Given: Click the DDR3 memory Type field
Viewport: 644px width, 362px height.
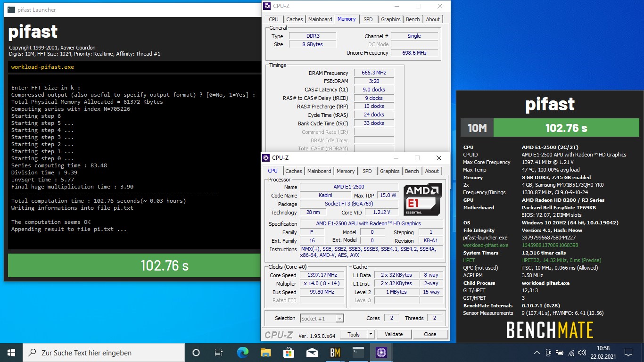Looking at the screenshot, I should pos(312,36).
